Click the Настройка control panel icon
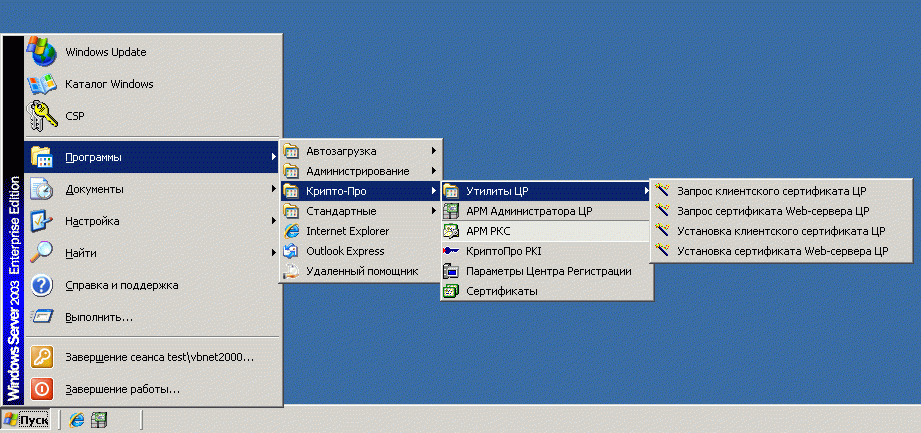Image resolution: width=921 pixels, height=433 pixels. [42, 221]
